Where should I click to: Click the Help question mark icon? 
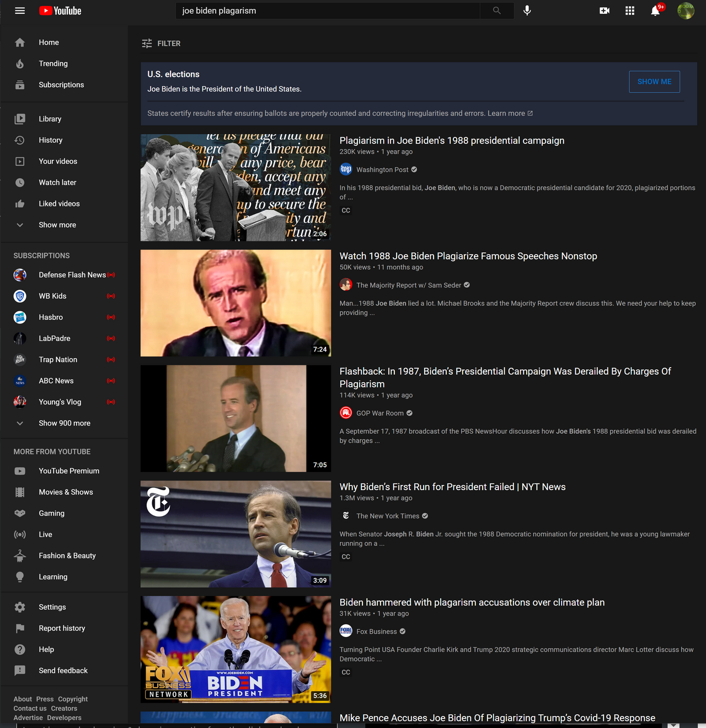point(20,650)
